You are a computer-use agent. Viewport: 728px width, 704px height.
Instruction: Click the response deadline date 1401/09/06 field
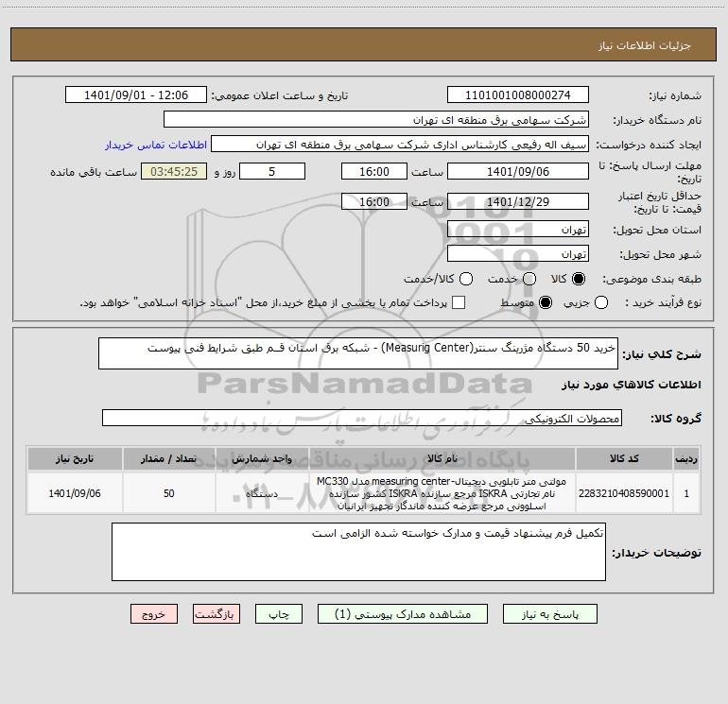point(518,171)
